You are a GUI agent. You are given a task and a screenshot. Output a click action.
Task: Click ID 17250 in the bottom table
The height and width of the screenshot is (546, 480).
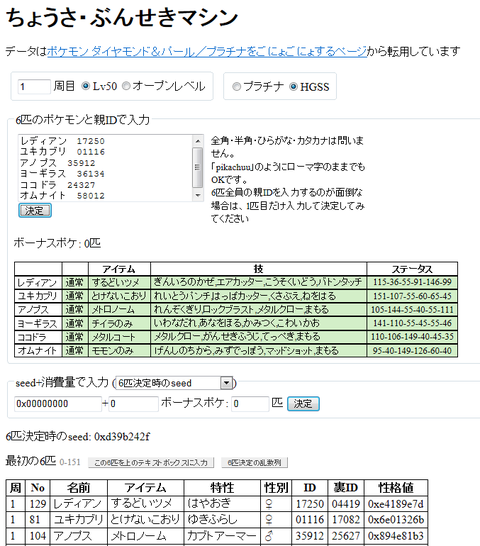coord(310,504)
